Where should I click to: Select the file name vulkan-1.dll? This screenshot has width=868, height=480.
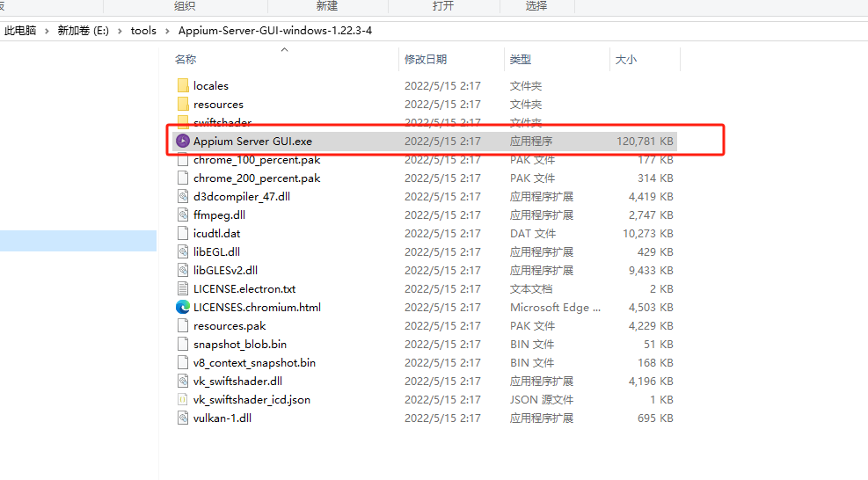tap(222, 418)
